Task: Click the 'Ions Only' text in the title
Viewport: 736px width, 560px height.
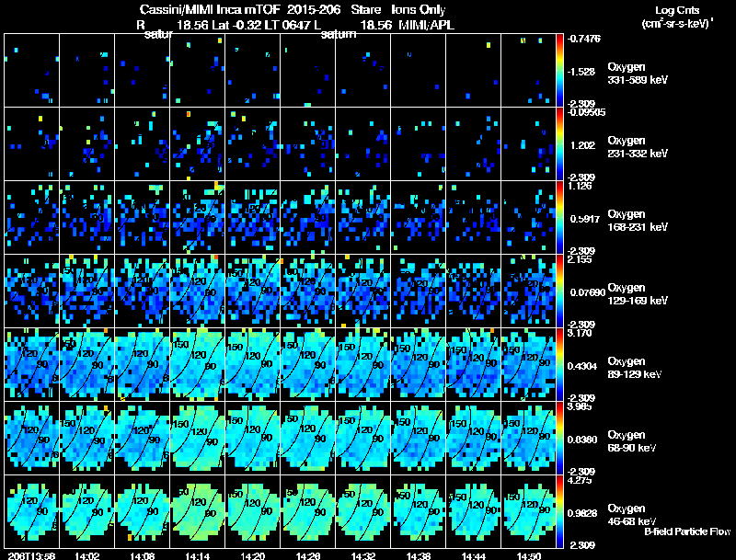Action: (419, 9)
